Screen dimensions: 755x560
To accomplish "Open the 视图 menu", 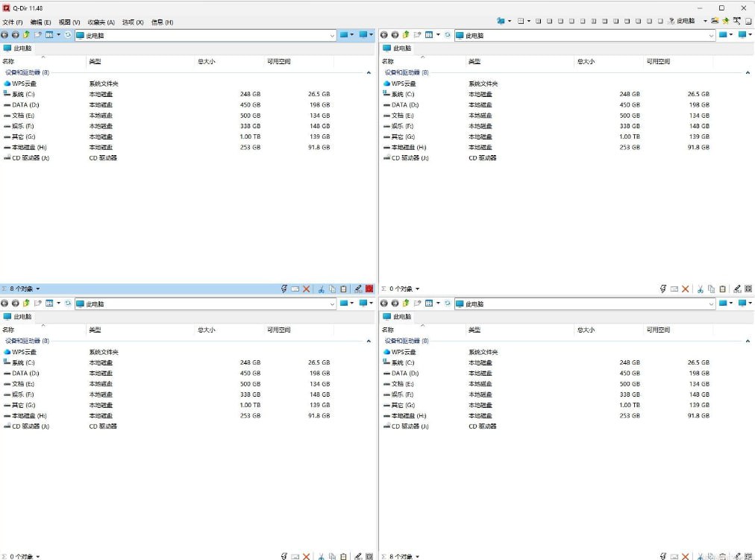I will pos(68,22).
